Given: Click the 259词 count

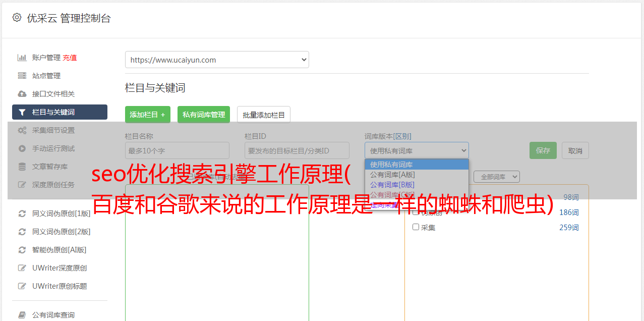Looking at the screenshot, I should pos(569,227).
